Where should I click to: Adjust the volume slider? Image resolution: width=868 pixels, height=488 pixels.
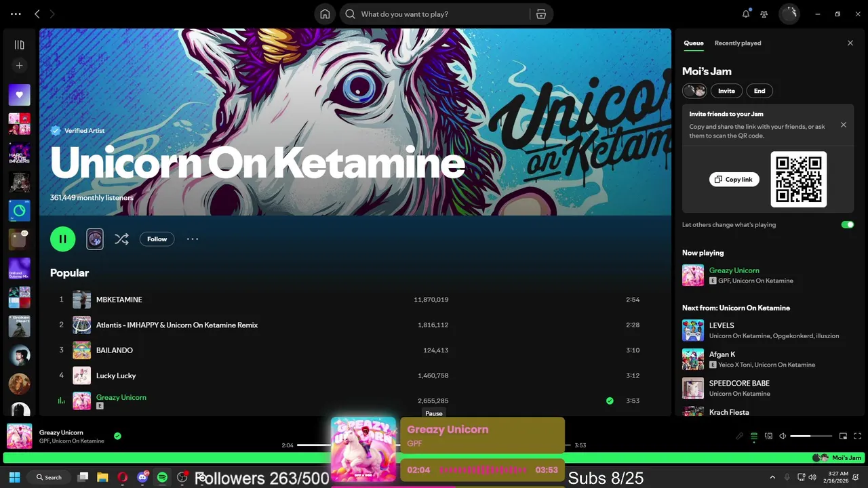coord(811,436)
